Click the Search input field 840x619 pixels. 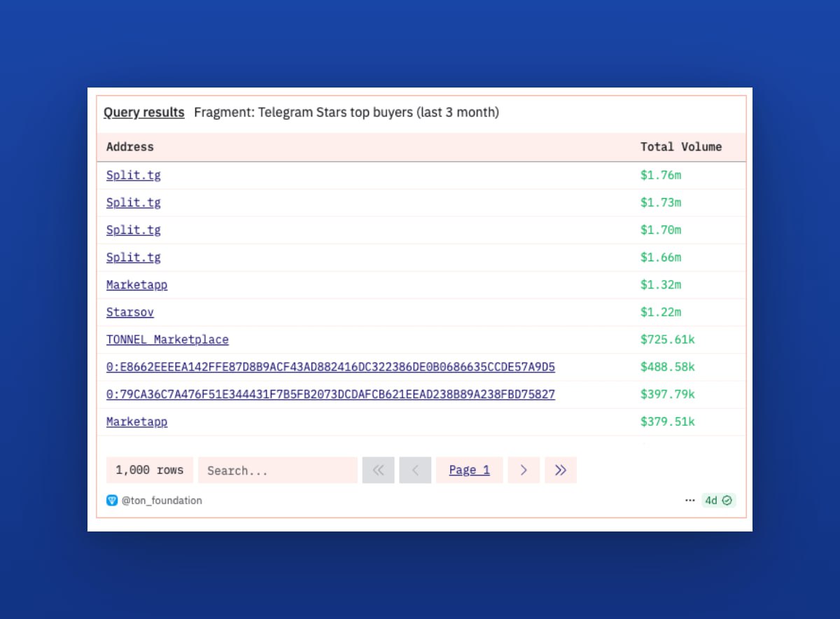click(x=278, y=471)
